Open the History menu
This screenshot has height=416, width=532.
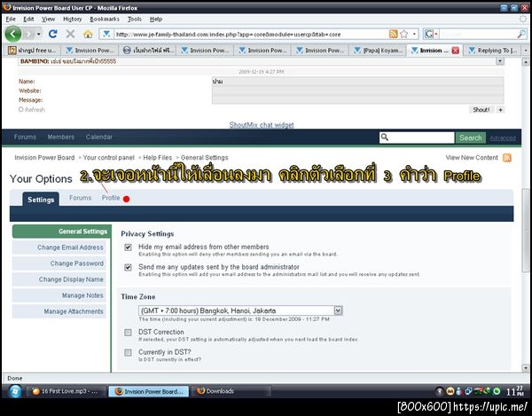pos(73,19)
